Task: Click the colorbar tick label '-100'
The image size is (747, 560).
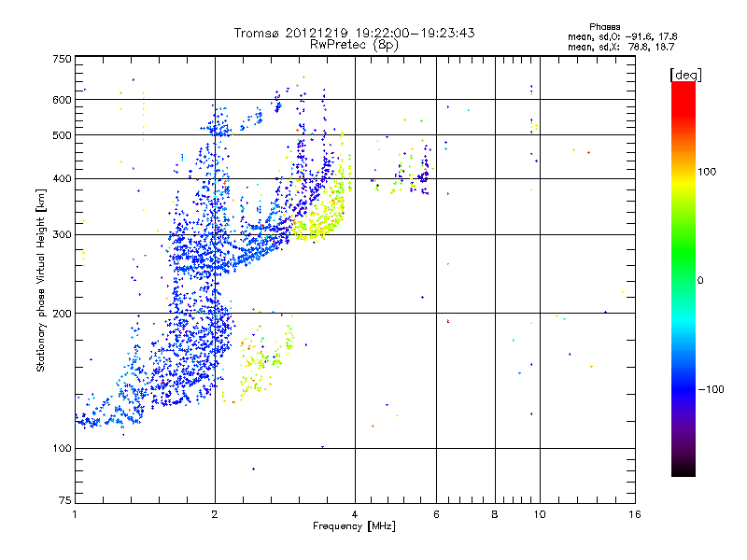Action: click(711, 389)
